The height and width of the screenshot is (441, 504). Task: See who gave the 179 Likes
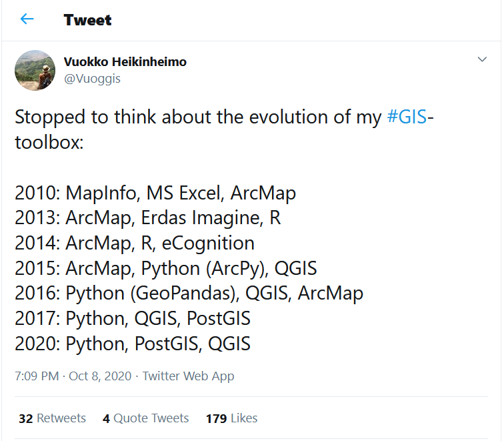tap(231, 418)
